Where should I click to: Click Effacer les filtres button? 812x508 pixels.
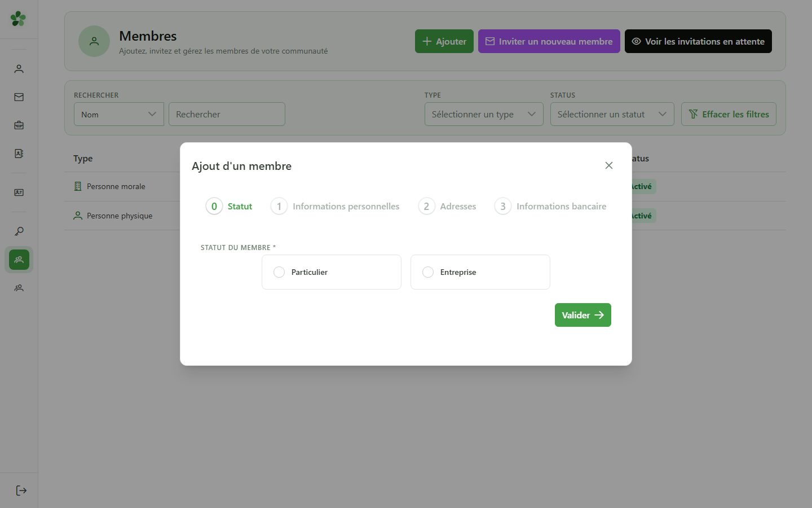tap(729, 114)
